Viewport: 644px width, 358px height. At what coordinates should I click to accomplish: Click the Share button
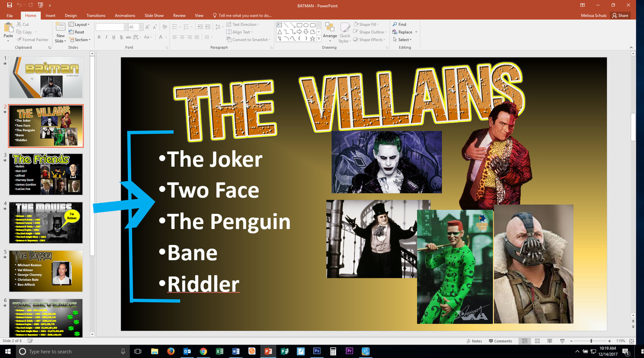click(620, 15)
